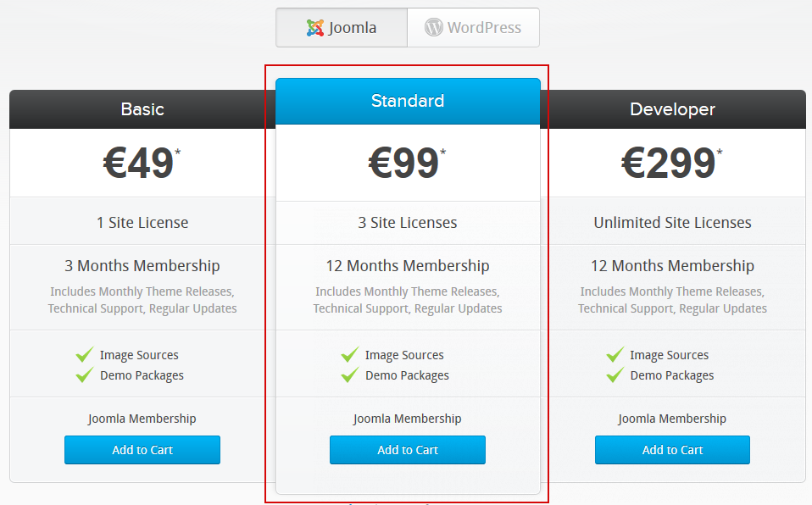The image size is (812, 505).
Task: Click the Unlimited Site Licenses text
Action: point(672,223)
